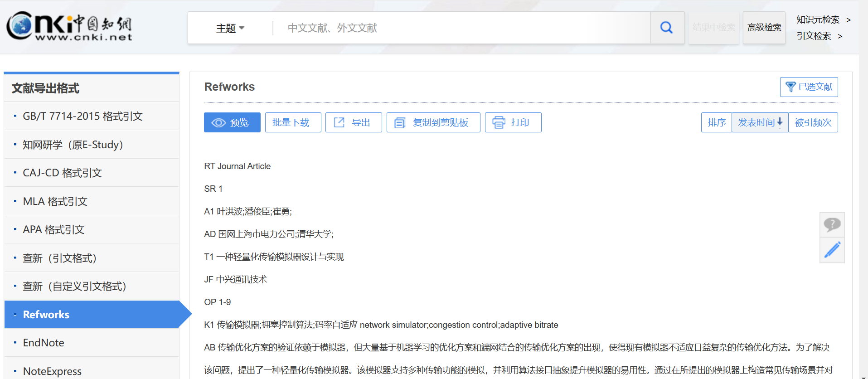Click 结果中检索 button
Screen dimensions: 868x379
(714, 28)
